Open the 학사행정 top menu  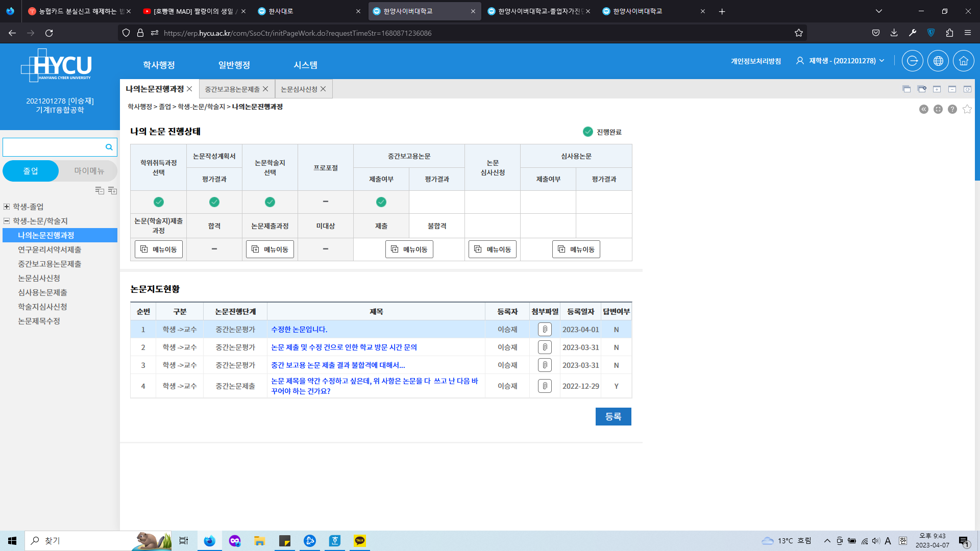(x=159, y=65)
